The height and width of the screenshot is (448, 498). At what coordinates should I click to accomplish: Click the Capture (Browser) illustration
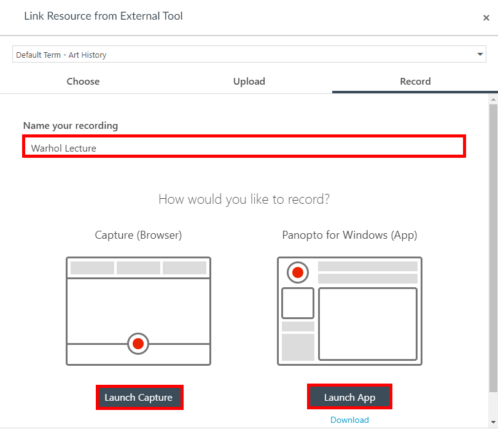[139, 311]
